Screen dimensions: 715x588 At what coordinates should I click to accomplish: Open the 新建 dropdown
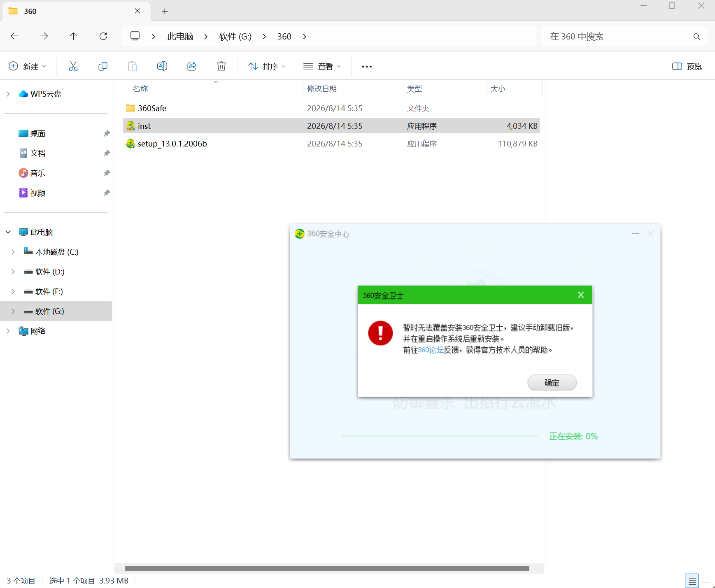click(x=28, y=67)
